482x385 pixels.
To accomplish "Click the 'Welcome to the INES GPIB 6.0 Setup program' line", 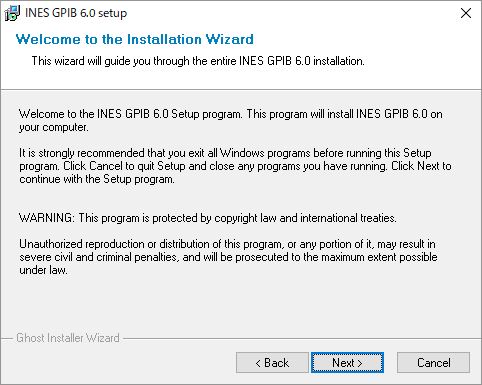I will (x=231, y=114).
